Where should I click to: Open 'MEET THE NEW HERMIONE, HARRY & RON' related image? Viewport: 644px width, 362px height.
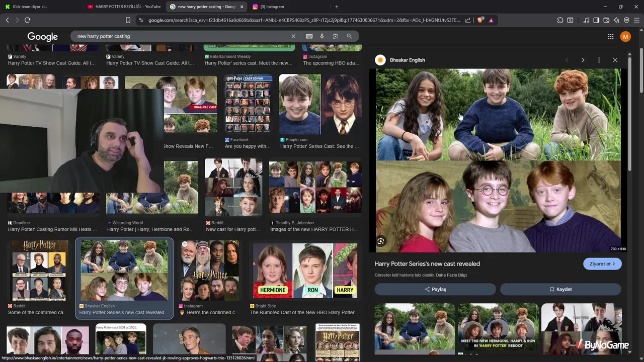pyautogui.click(x=498, y=329)
